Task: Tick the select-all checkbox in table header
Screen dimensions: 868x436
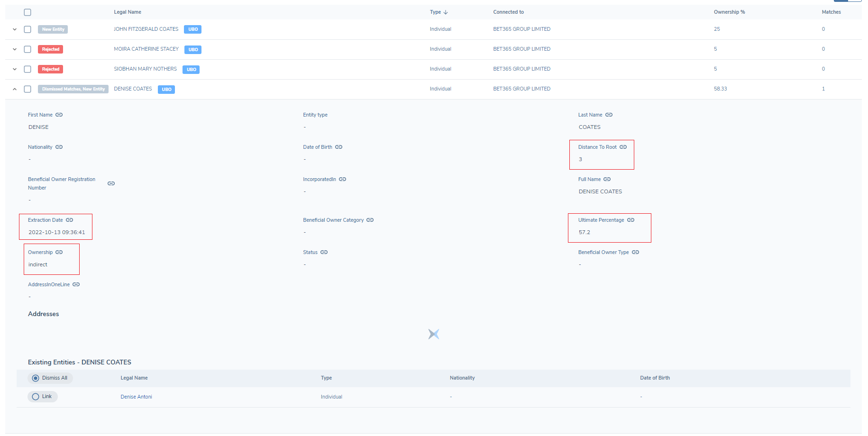Action: (27, 12)
